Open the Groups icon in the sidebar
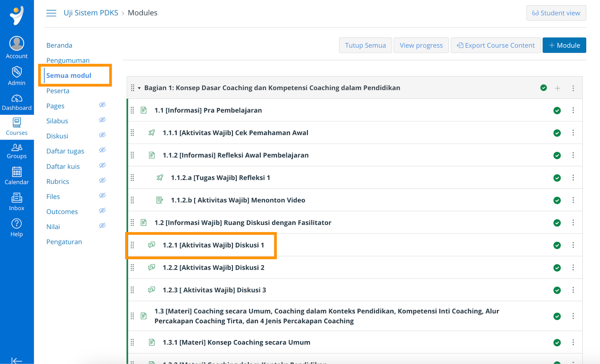The width and height of the screenshot is (600, 364). (x=16, y=147)
